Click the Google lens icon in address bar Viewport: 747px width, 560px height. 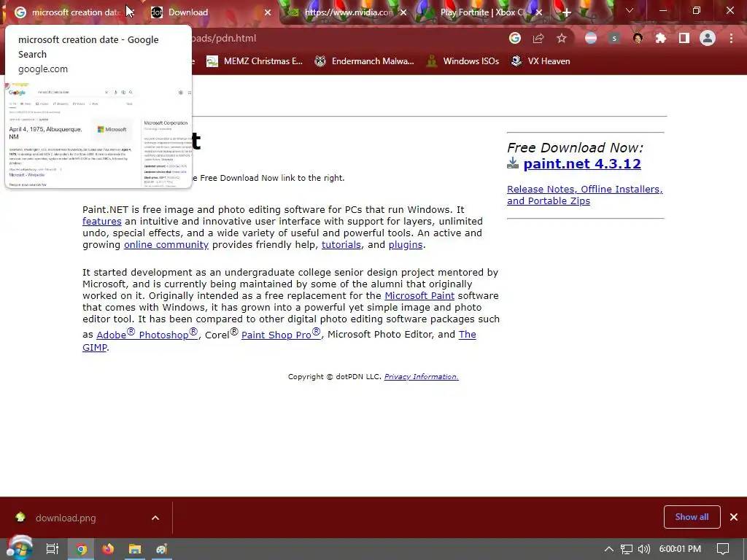(x=514, y=38)
